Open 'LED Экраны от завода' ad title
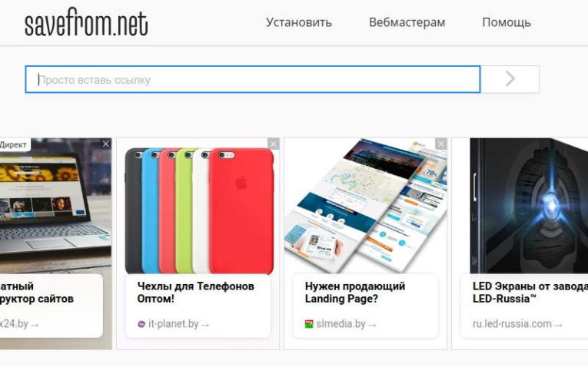 coord(530,293)
